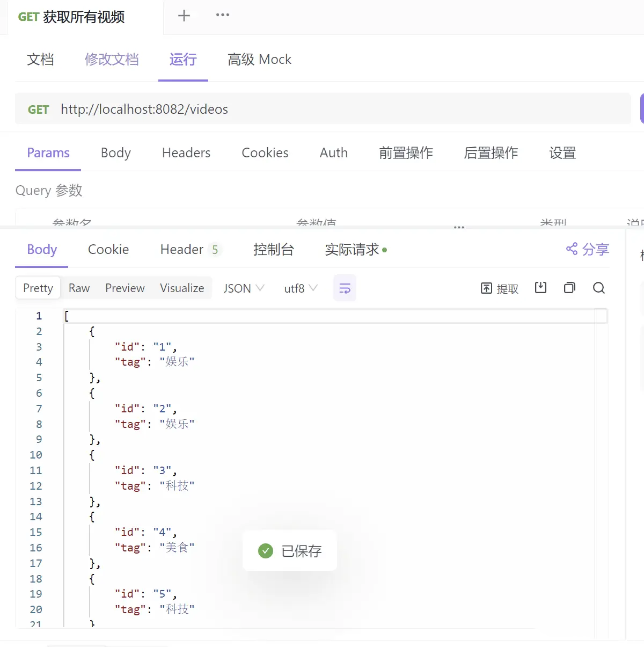The image size is (644, 647).
Task: Download the response with save icon
Action: pos(540,288)
